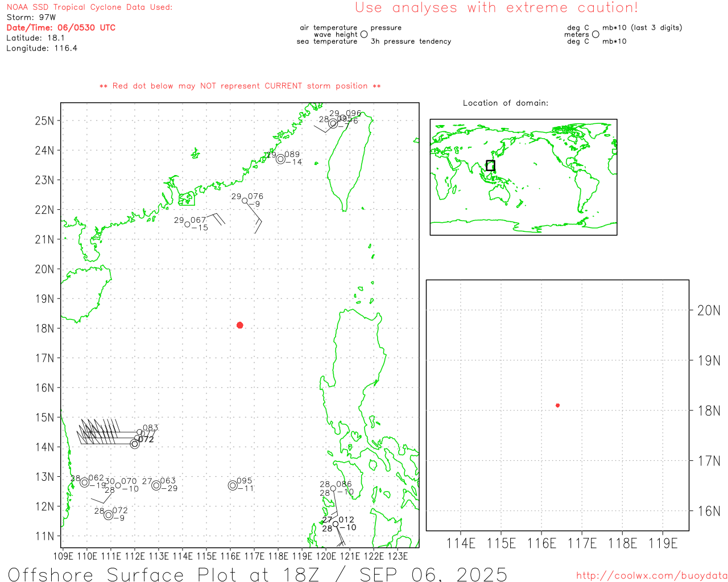Click buoy circle labeled 095 -11
Viewport: 728px width, 582px height.
tap(233, 485)
